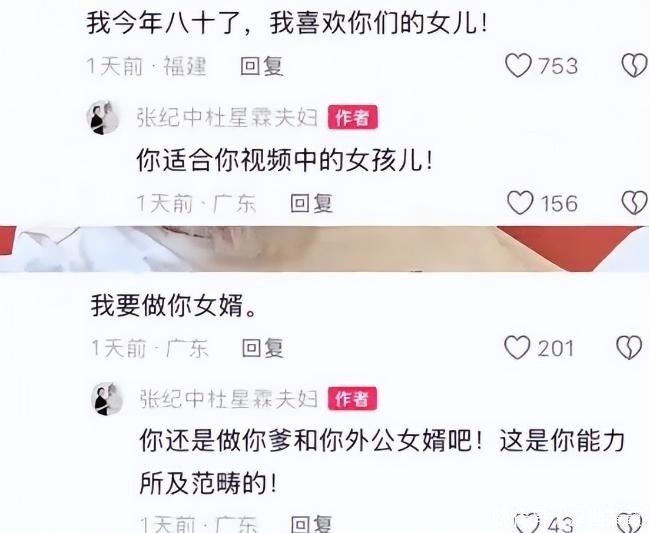Image resolution: width=649 pixels, height=533 pixels.
Task: Tap broken heart beside the 43-like reply
Action: pos(629,523)
